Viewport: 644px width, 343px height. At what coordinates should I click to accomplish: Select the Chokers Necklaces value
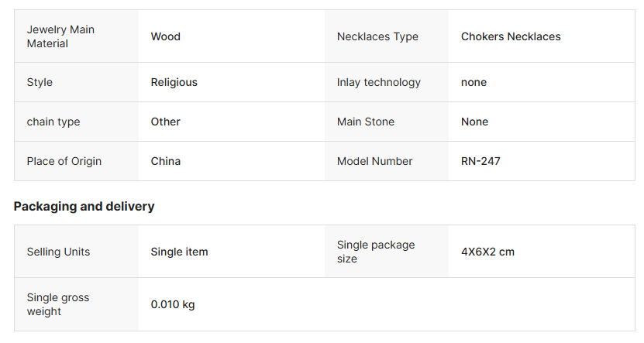tap(511, 36)
